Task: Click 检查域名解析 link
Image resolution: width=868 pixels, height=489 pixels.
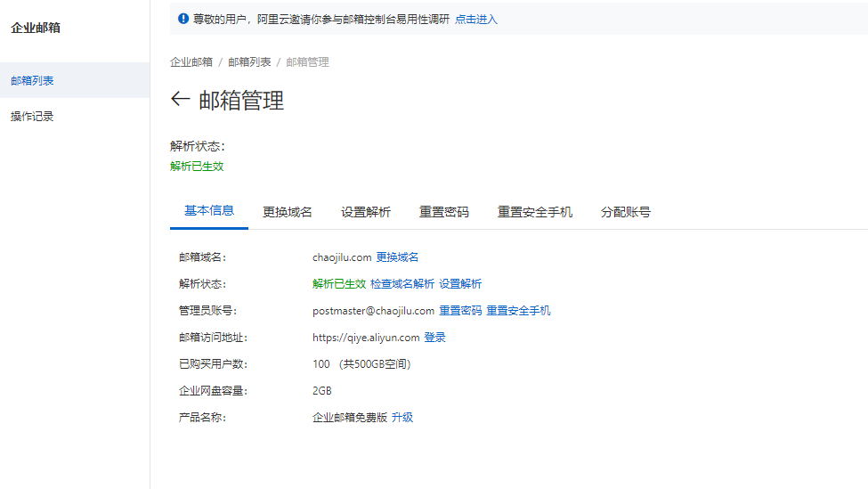Action: pos(402,283)
